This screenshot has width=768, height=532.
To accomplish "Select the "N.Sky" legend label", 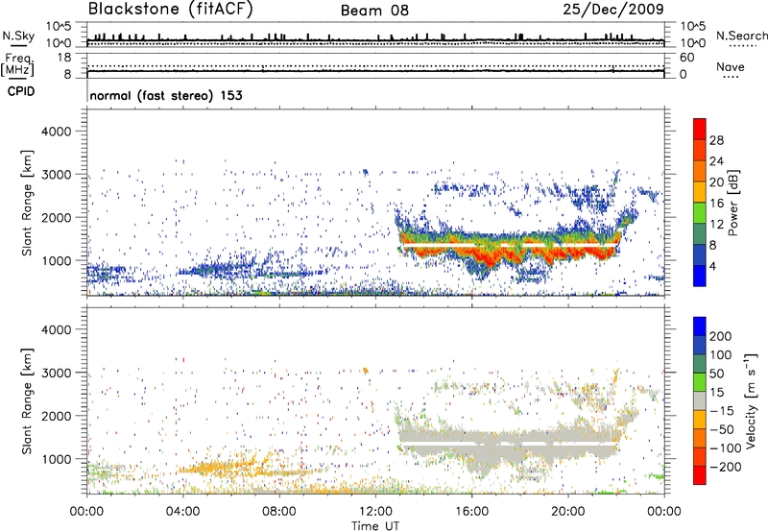I will (x=18, y=36).
